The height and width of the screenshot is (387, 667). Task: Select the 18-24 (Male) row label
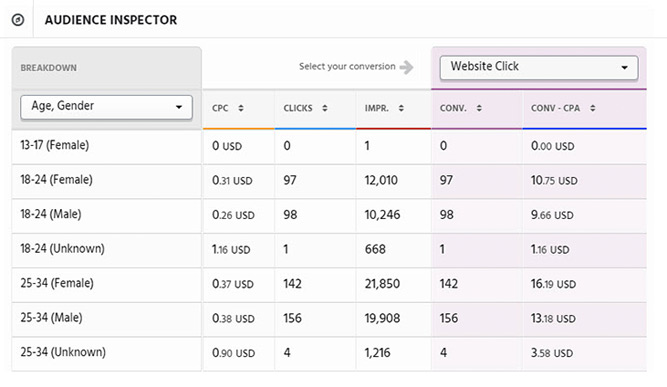tap(51, 214)
